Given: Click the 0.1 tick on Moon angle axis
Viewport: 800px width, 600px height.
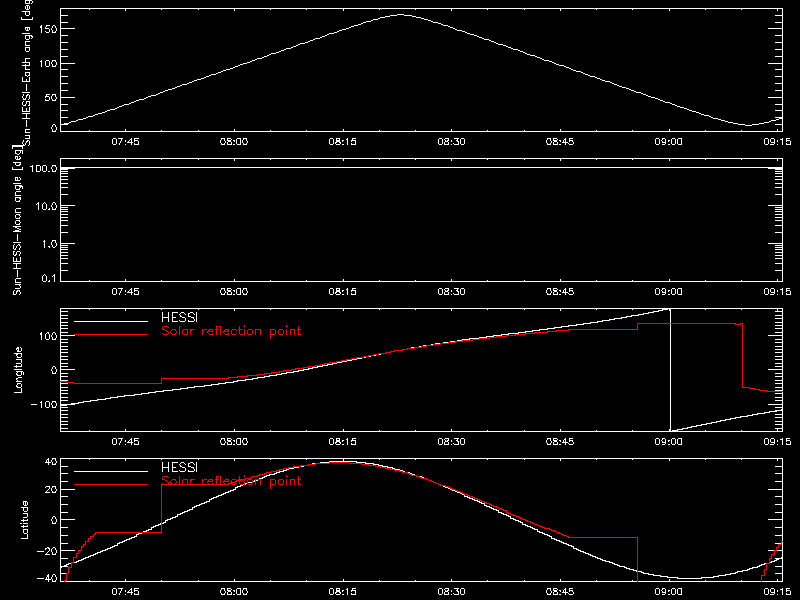Looking at the screenshot, I should coord(49,278).
